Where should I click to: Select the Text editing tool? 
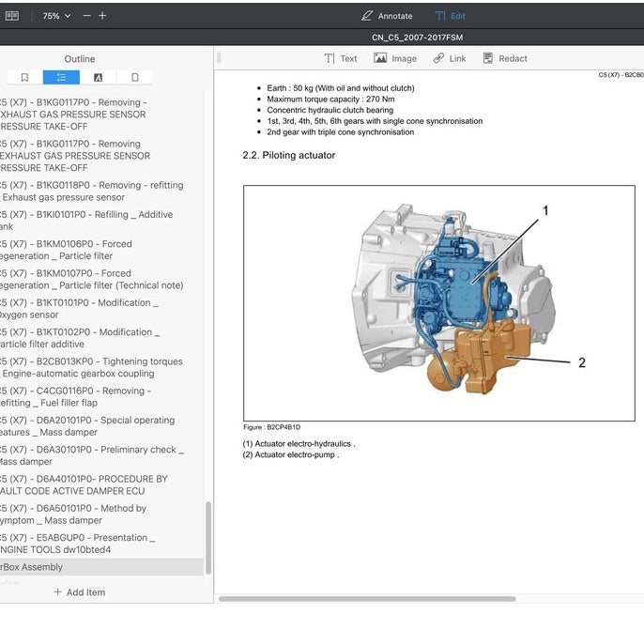pos(341,59)
